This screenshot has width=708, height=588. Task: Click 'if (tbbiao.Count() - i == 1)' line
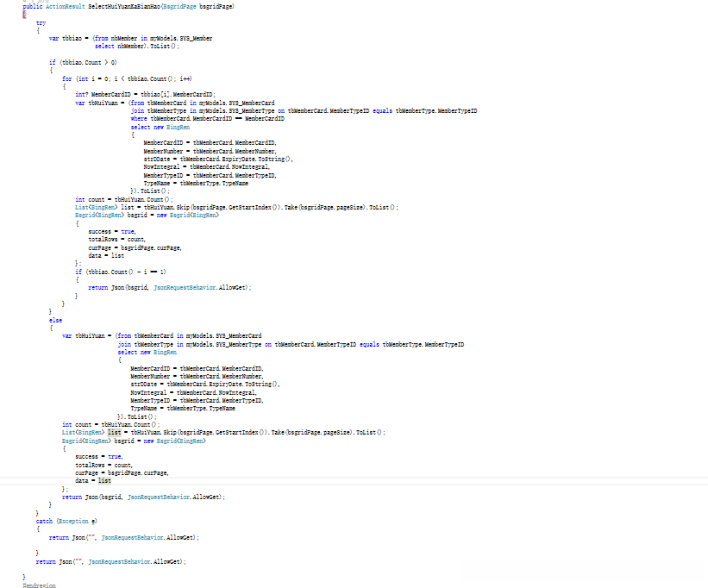(121, 272)
